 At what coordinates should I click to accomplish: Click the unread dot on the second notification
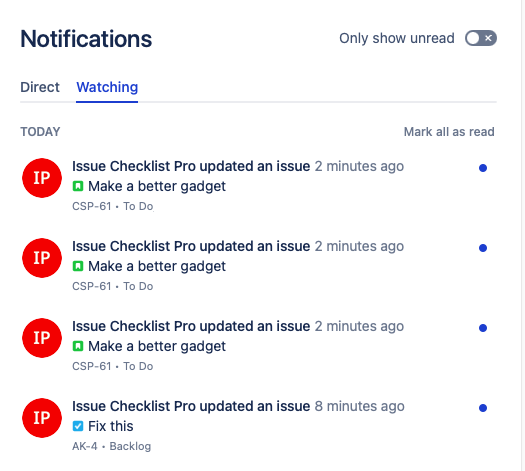tap(483, 248)
